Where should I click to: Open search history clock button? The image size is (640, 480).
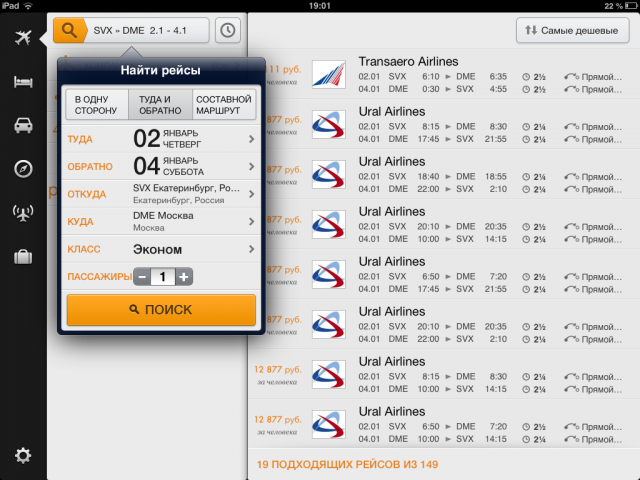click(228, 30)
